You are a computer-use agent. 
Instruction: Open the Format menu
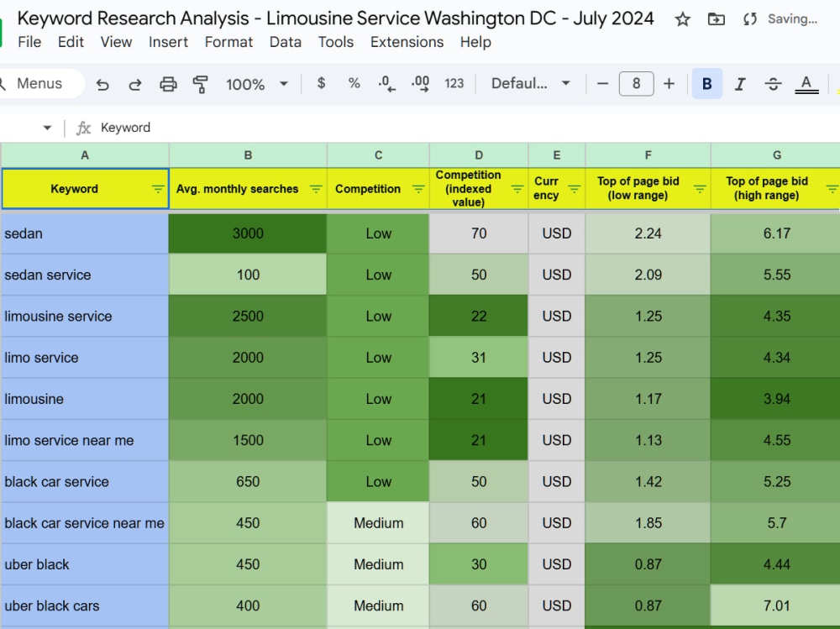[228, 42]
